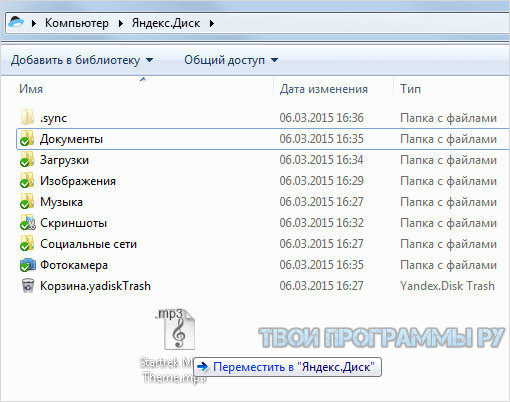Image resolution: width=510 pixels, height=402 pixels.
Task: Go to Яндекс.Диск in address bar
Action: coord(166,23)
